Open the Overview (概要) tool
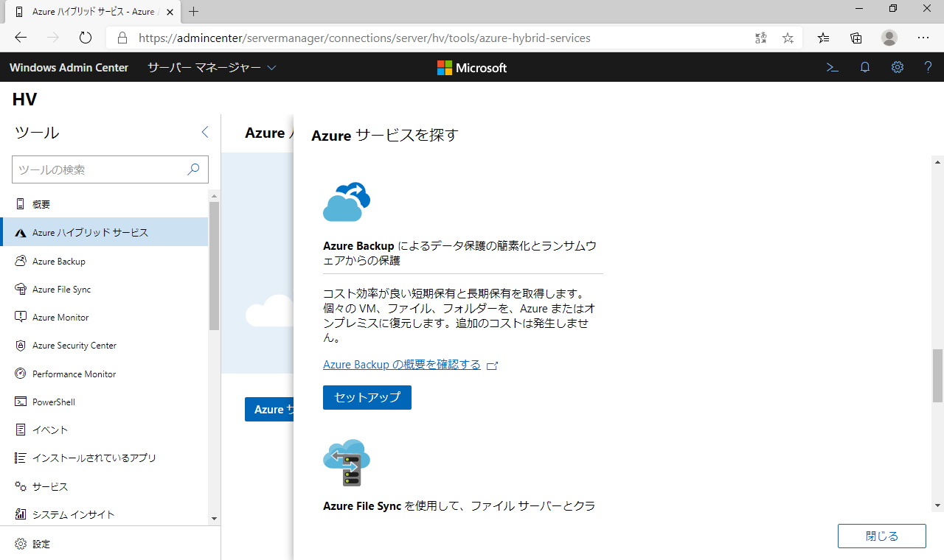 coord(104,204)
